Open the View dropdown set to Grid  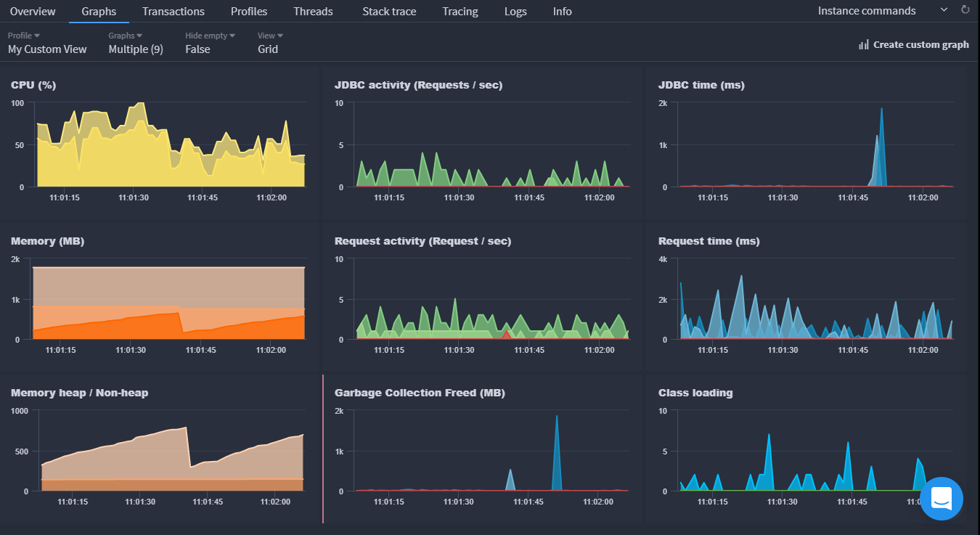(271, 44)
